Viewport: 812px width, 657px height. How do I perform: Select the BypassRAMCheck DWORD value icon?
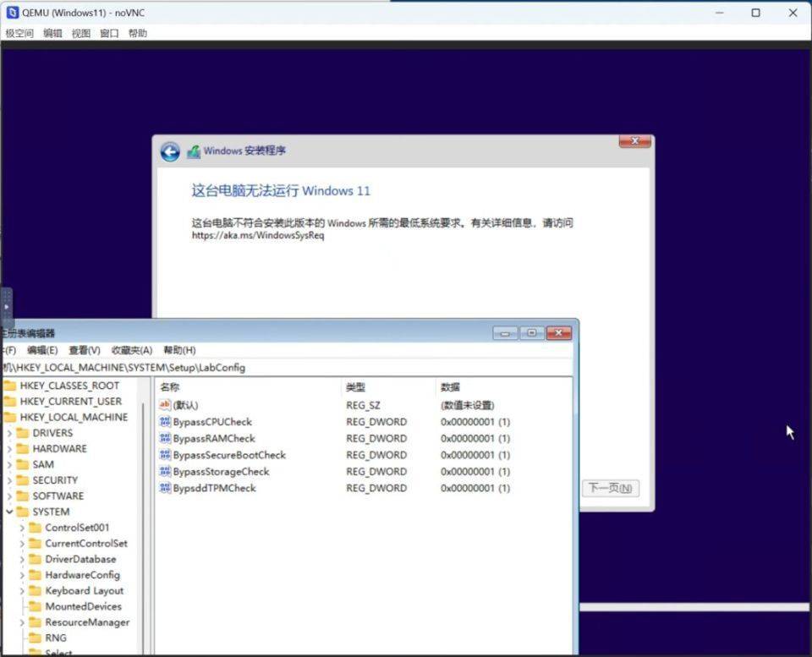pos(165,438)
